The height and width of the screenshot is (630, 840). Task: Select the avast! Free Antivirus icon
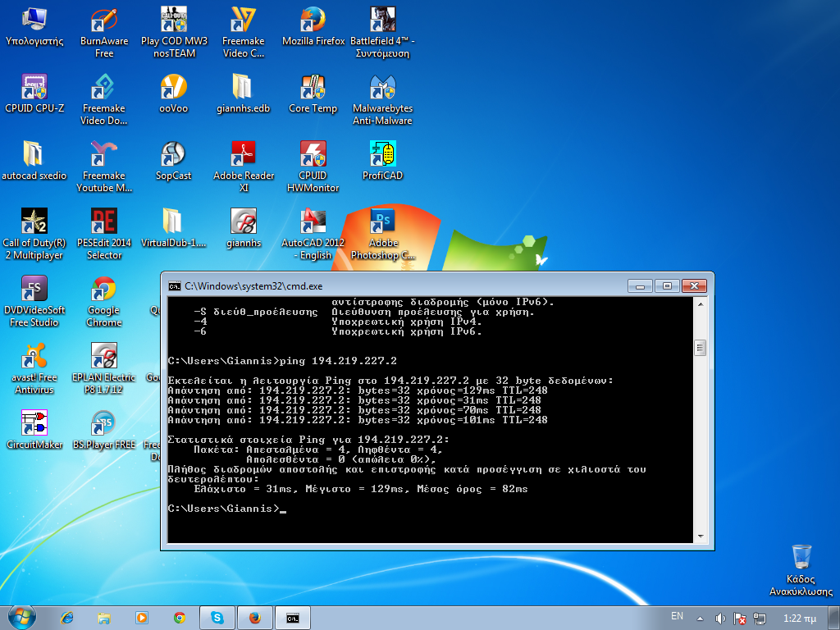(x=34, y=358)
